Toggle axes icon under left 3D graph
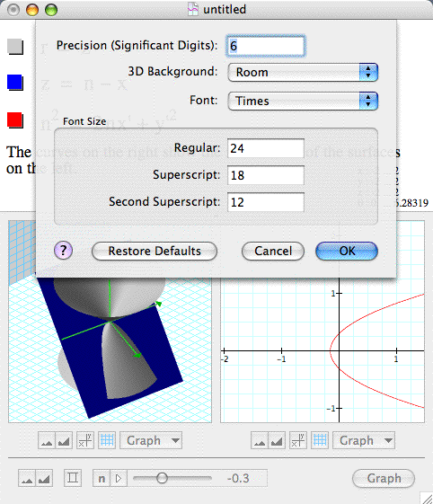 point(85,440)
